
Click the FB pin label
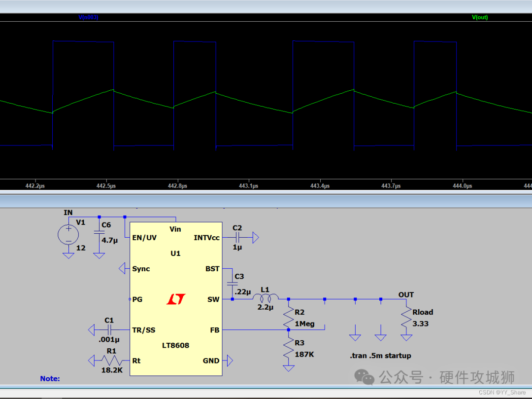[x=215, y=330]
